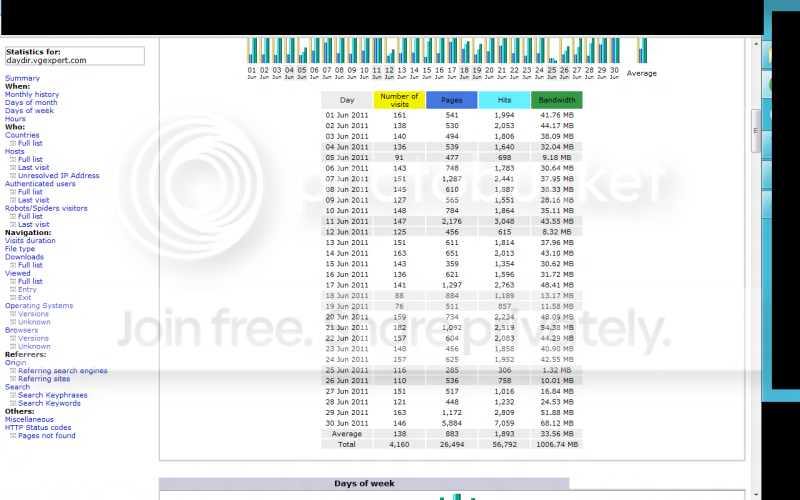This screenshot has width=800, height=500.
Task: Click the icon beside Search Keywords
Action: (13, 404)
